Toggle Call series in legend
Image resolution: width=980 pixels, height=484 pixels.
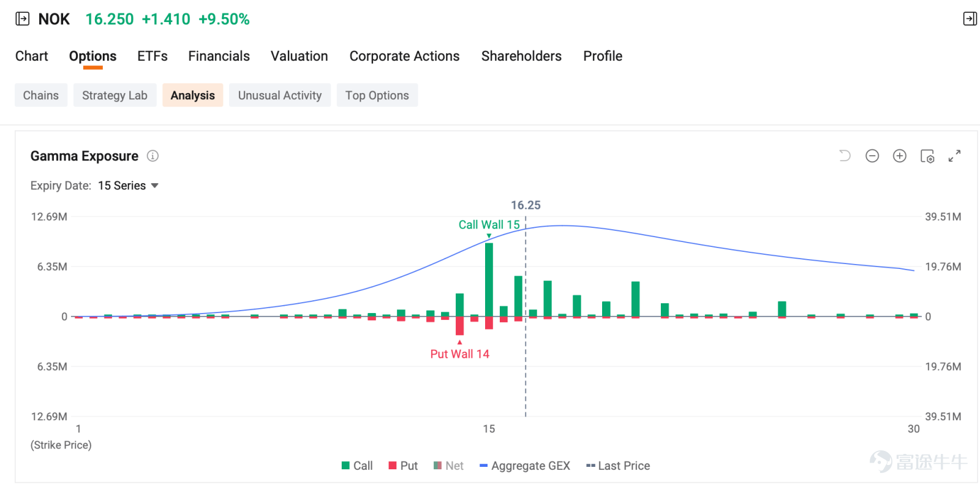(357, 466)
